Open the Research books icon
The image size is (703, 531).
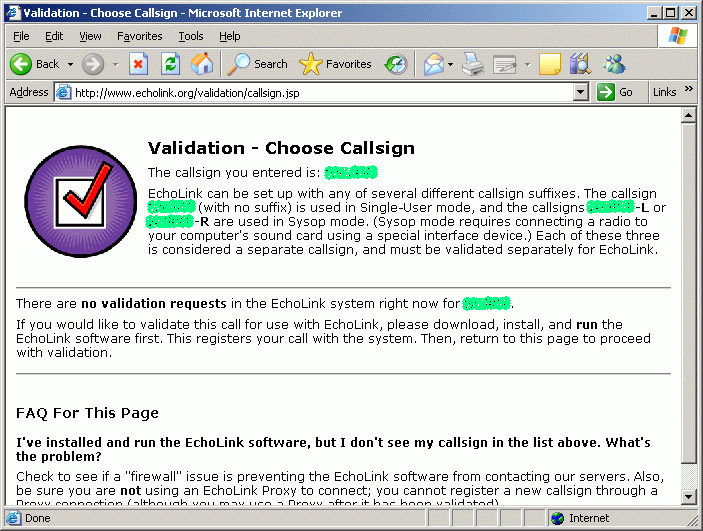point(580,64)
